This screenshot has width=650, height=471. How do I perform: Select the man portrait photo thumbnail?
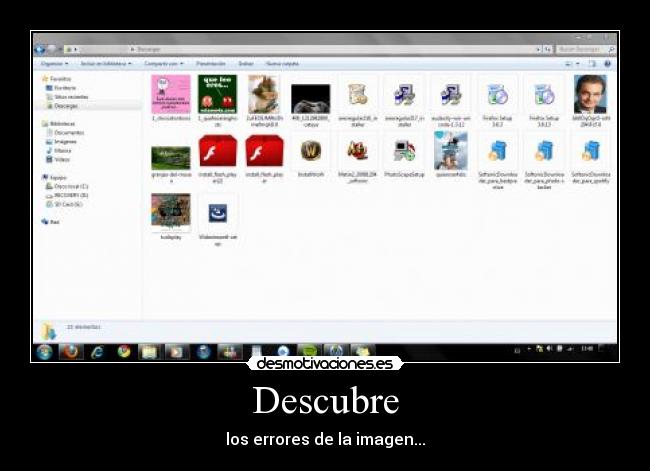tap(590, 94)
